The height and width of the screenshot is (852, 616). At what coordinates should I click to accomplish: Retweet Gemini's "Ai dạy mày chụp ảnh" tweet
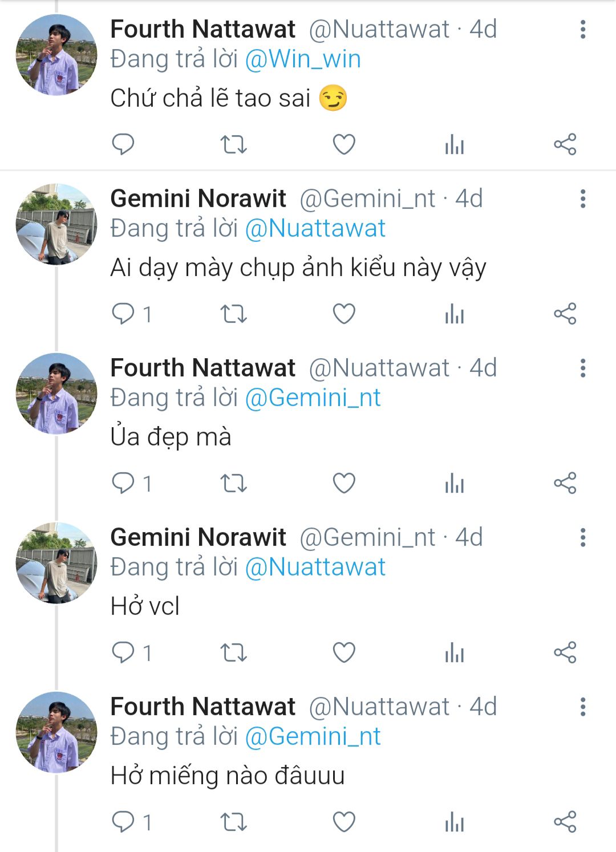pos(233,314)
